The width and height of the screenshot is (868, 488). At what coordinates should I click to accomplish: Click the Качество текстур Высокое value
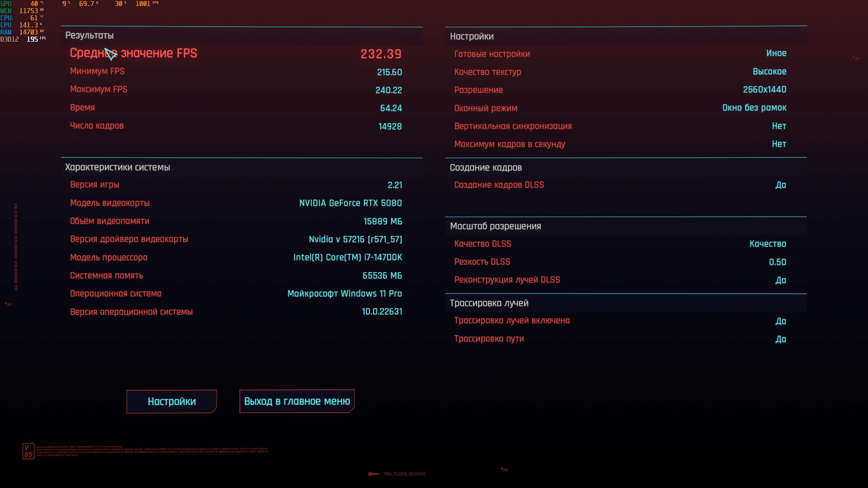[x=769, y=72]
